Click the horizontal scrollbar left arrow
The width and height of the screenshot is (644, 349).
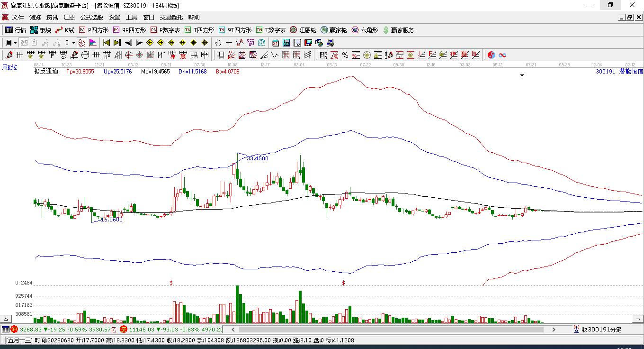tap(233, 330)
